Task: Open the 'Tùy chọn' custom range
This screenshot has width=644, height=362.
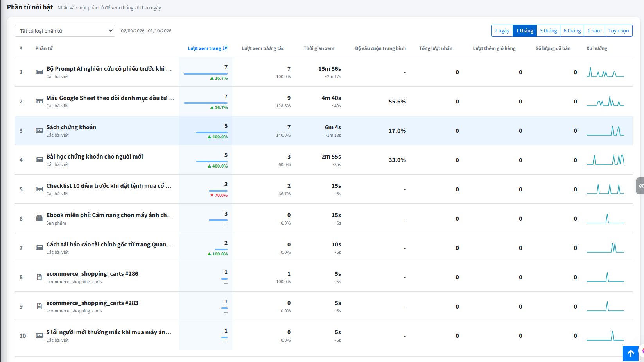Action: (x=619, y=31)
